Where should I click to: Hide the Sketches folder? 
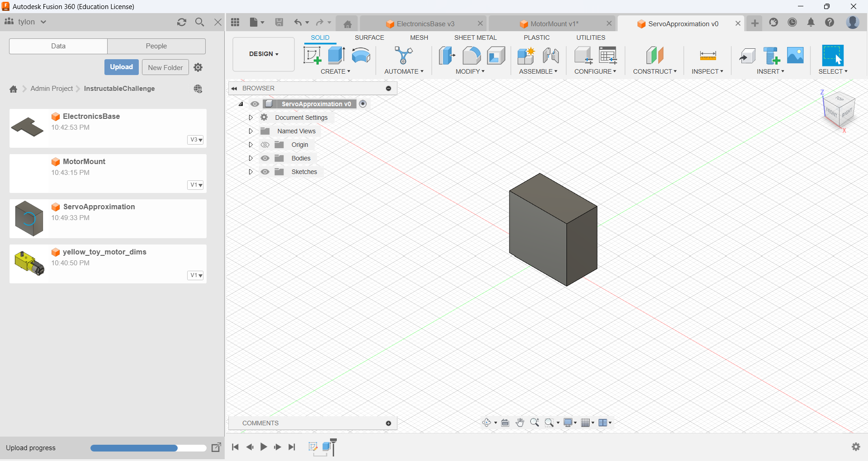[265, 172]
